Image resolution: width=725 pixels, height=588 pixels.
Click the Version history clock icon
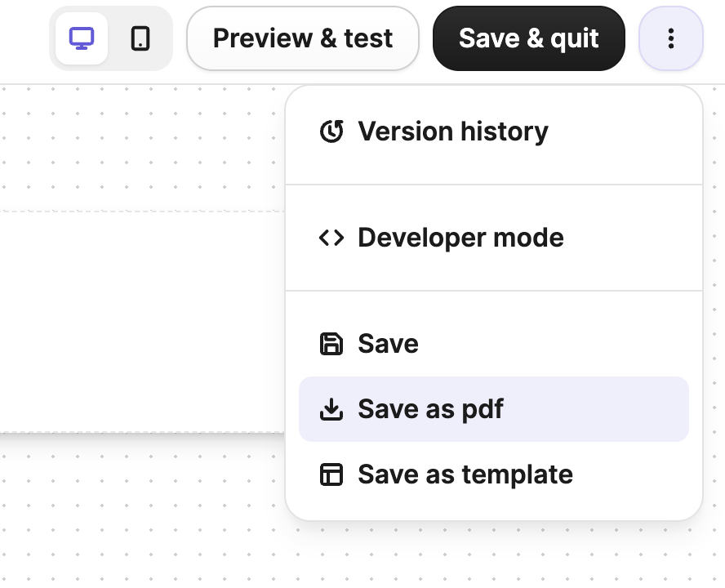(331, 131)
